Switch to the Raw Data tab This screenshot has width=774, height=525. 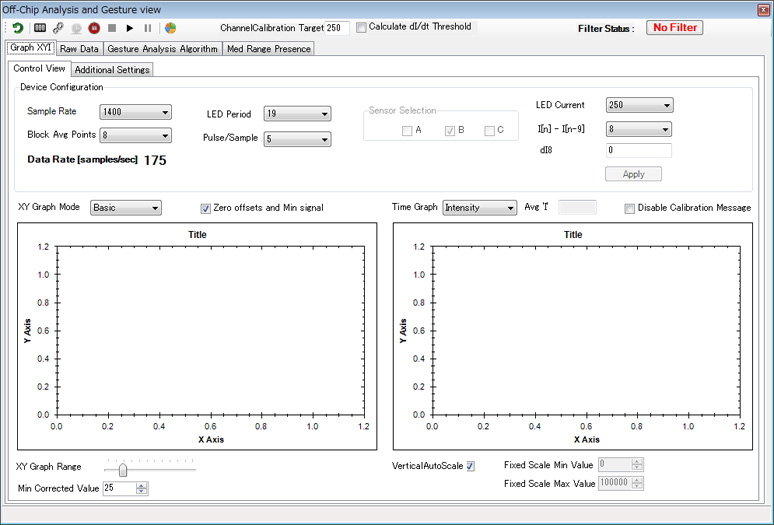coord(79,49)
